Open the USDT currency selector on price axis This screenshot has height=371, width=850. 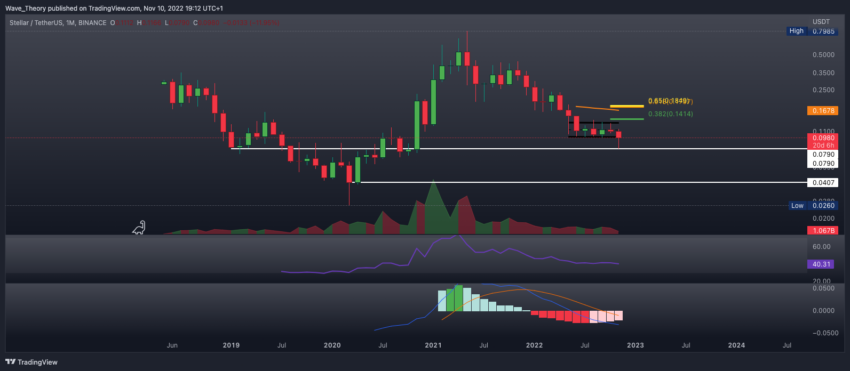point(819,22)
